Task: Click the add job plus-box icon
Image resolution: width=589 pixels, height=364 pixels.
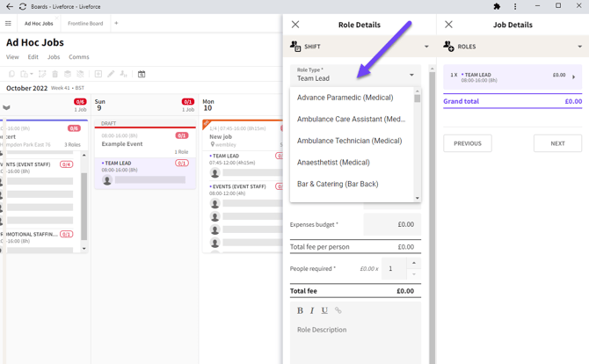Action: pyautogui.click(x=98, y=74)
